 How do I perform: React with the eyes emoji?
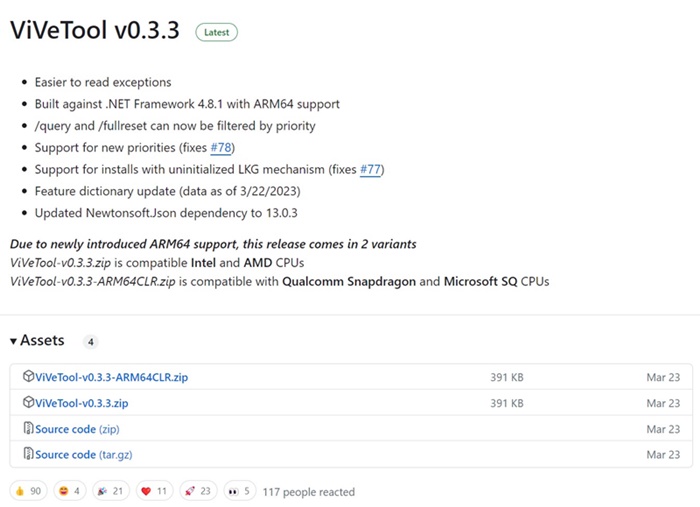240,491
